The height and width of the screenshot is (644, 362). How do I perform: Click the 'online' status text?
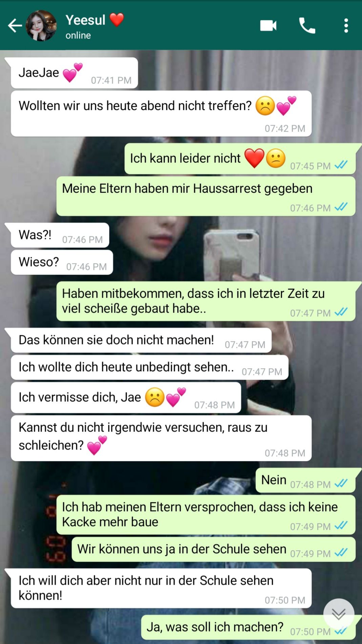pos(78,35)
